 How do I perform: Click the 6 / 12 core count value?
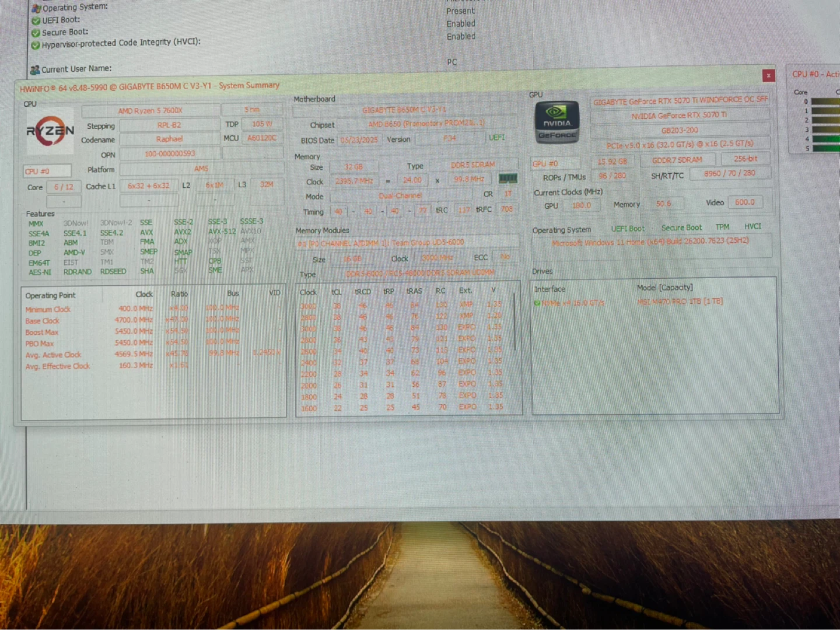64,187
